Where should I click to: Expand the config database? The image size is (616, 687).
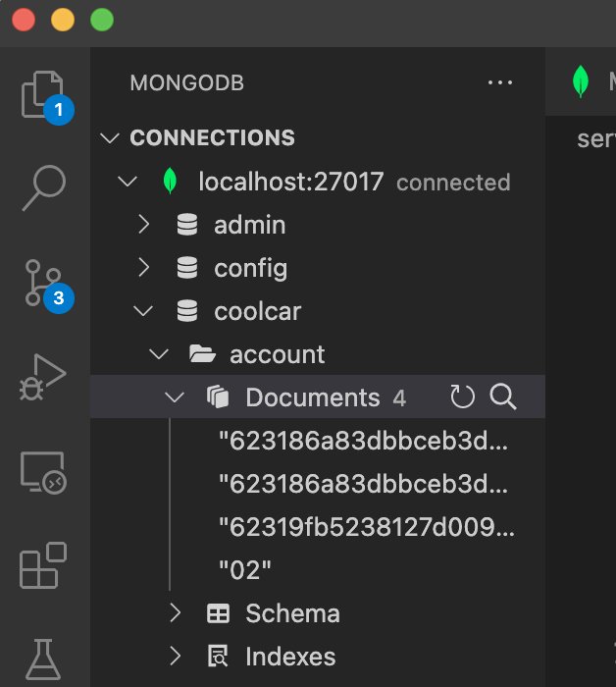tap(144, 268)
